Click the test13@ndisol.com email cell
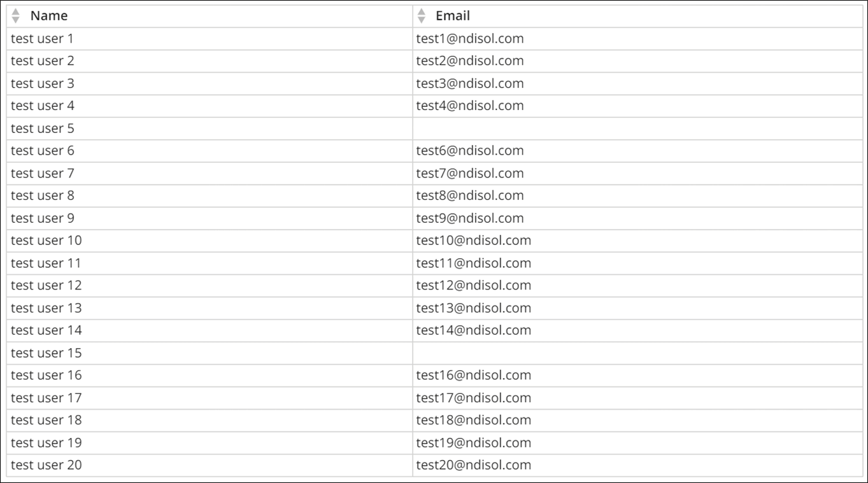Image resolution: width=868 pixels, height=483 pixels. [x=637, y=308]
